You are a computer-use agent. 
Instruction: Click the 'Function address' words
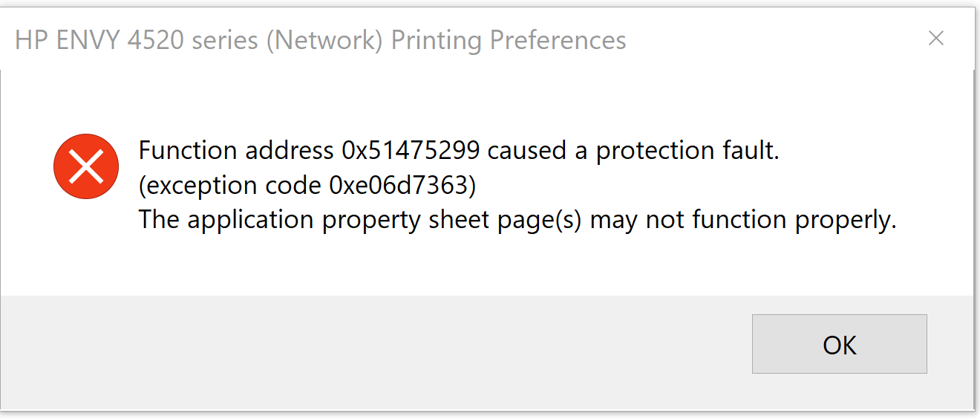(236, 151)
